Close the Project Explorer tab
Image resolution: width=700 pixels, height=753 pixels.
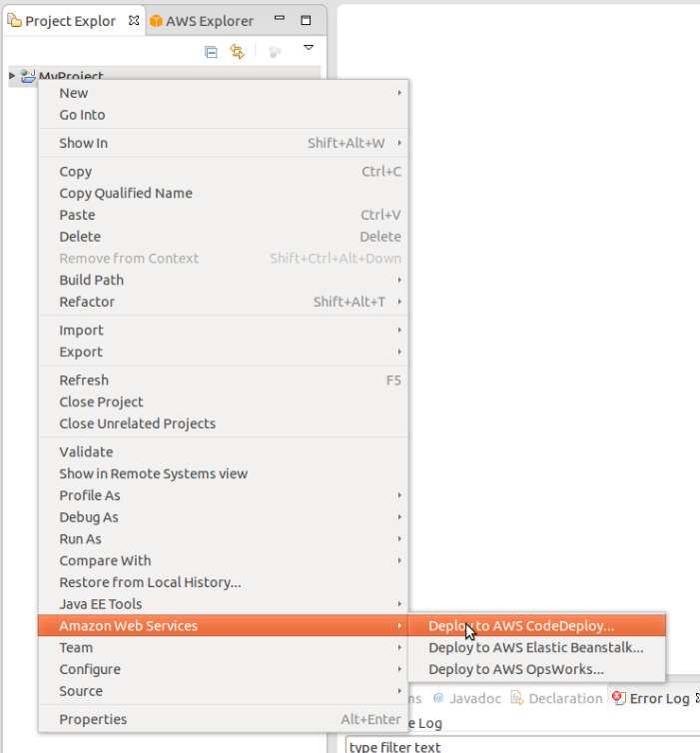134,21
